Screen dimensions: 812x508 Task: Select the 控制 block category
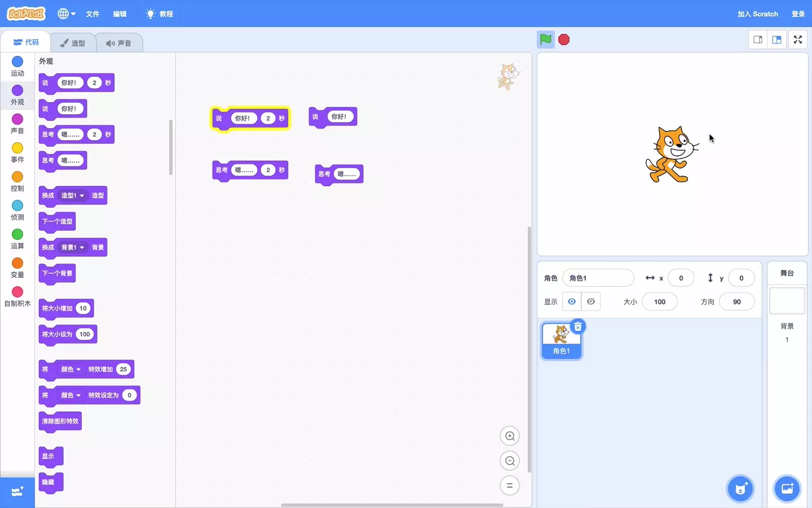pyautogui.click(x=17, y=181)
